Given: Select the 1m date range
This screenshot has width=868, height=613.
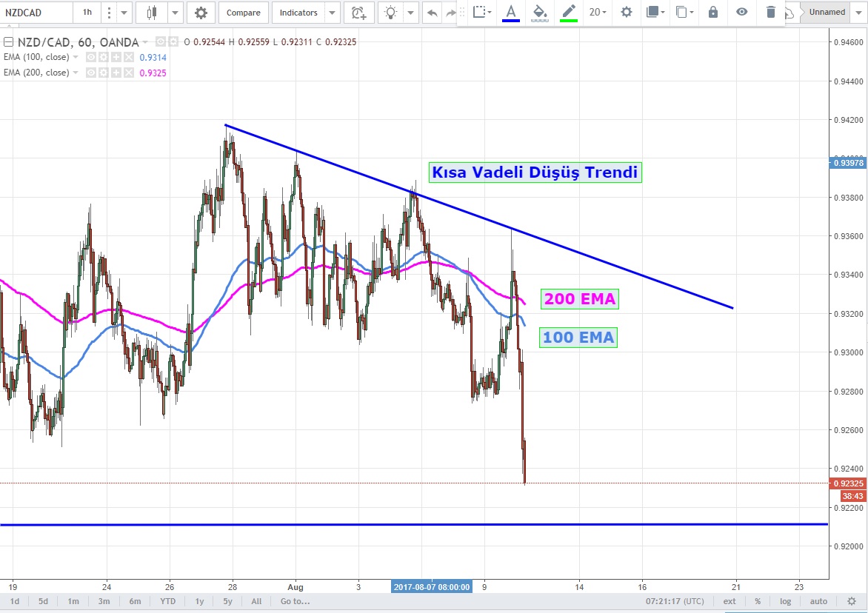Looking at the screenshot, I should (73, 601).
